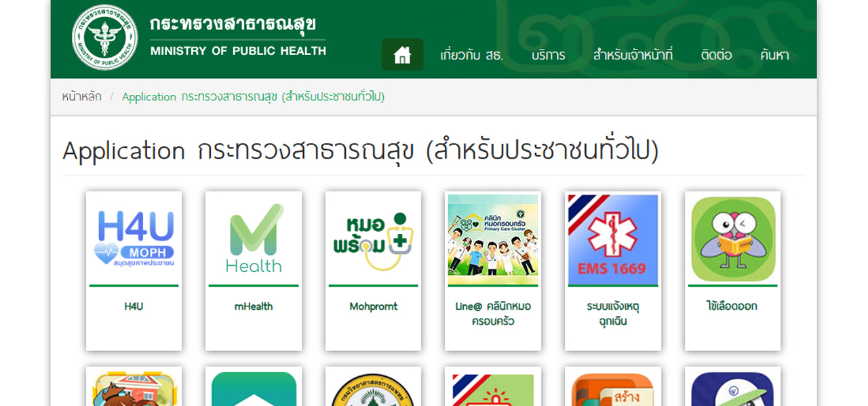Viewport: 868px width, 406px height.
Task: Open the Mohpromt app icon
Action: point(373,239)
